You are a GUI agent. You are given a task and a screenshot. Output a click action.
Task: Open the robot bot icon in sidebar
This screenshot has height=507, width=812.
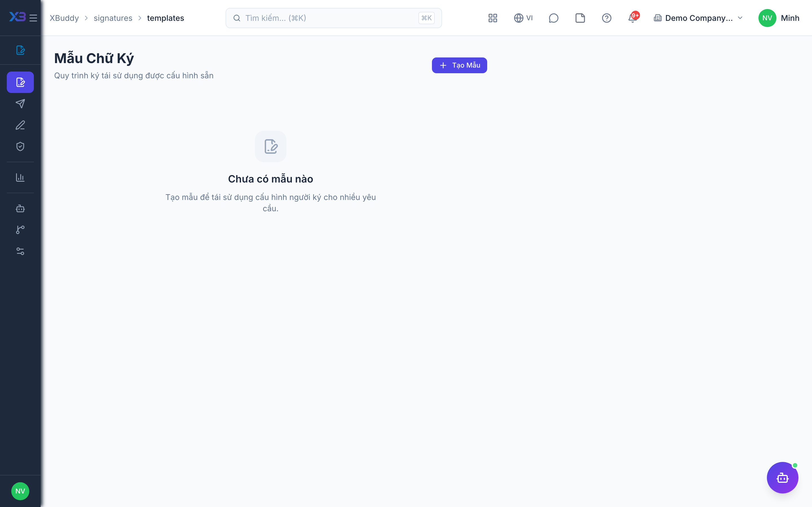click(20, 208)
